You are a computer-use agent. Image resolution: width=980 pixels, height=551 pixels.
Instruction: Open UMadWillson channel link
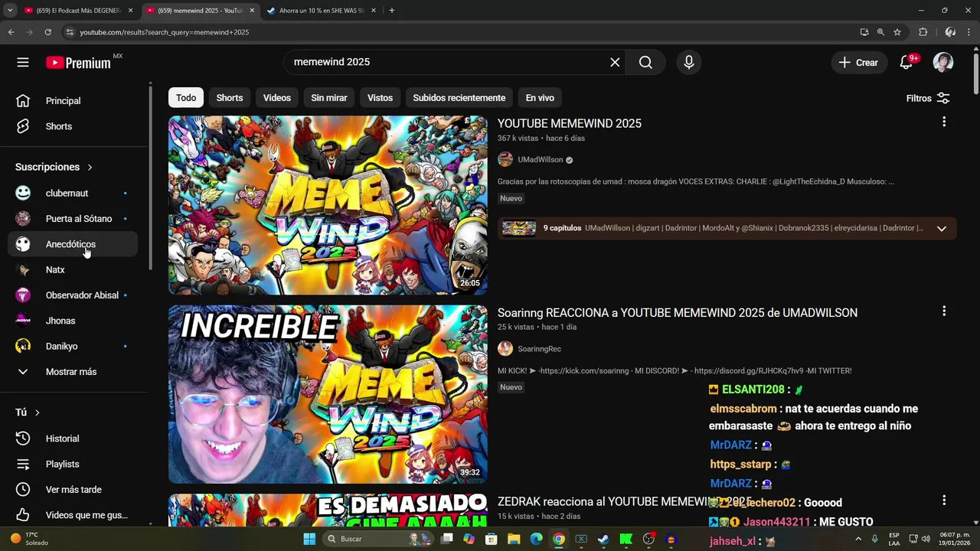click(540, 160)
